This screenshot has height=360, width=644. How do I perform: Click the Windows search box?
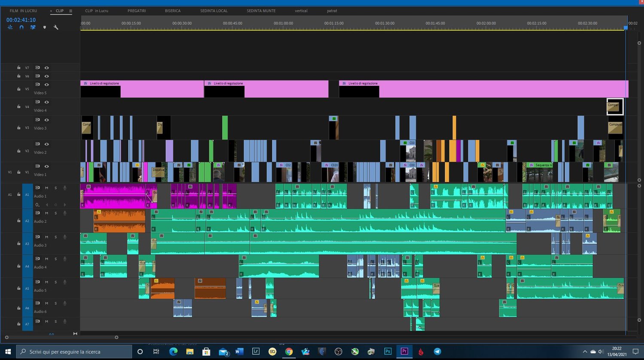tap(74, 351)
